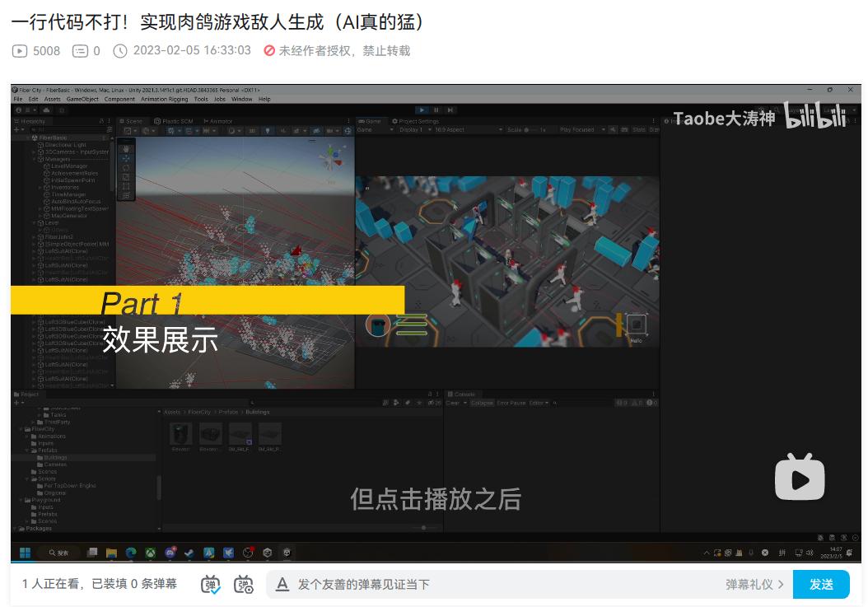This screenshot has height=607, width=868.
Task: Click the Unity editor Pause button
Action: click(x=436, y=110)
